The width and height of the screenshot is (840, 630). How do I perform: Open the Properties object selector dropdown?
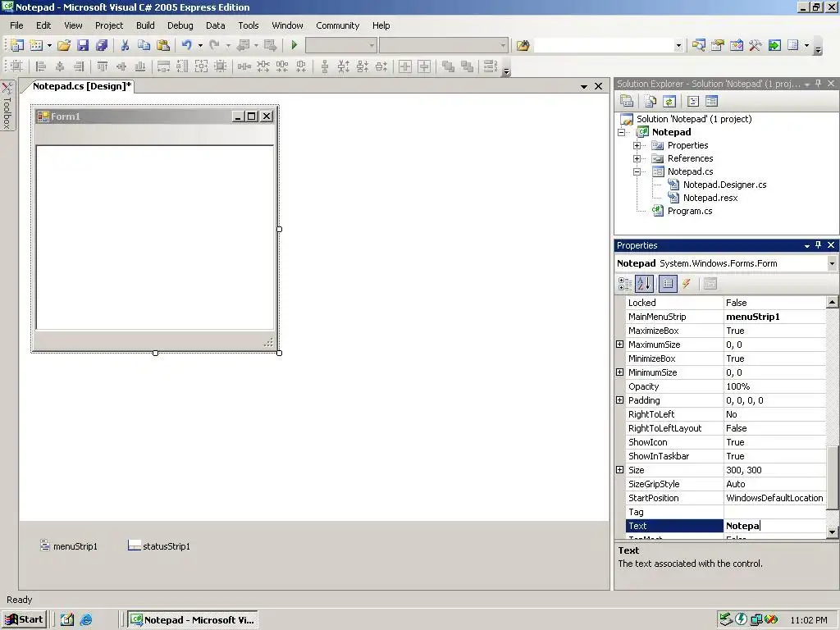coord(832,263)
